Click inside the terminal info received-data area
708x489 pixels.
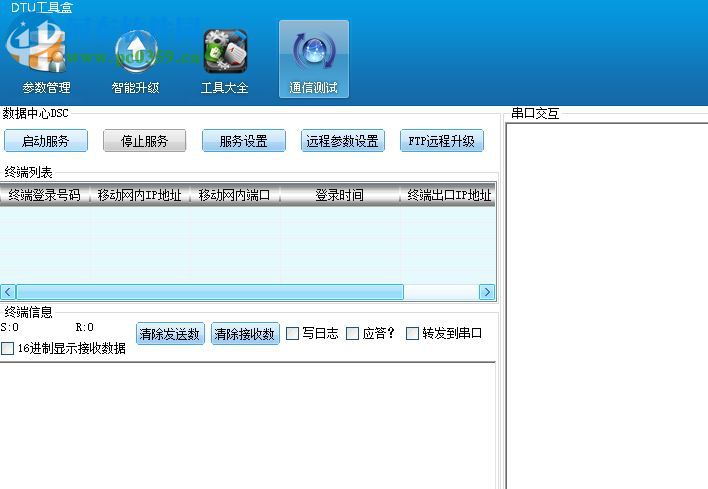tap(247, 425)
